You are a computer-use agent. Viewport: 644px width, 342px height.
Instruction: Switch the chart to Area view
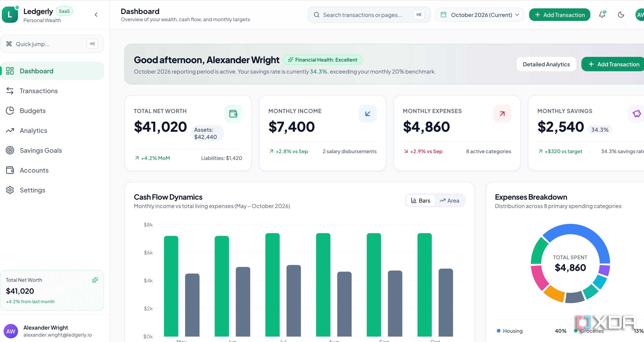(450, 201)
